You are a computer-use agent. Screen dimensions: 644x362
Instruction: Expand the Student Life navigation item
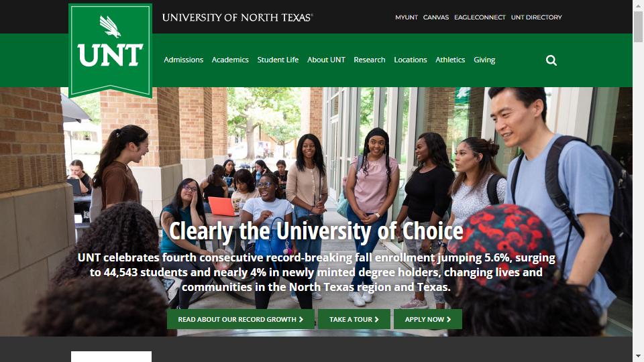coord(278,60)
